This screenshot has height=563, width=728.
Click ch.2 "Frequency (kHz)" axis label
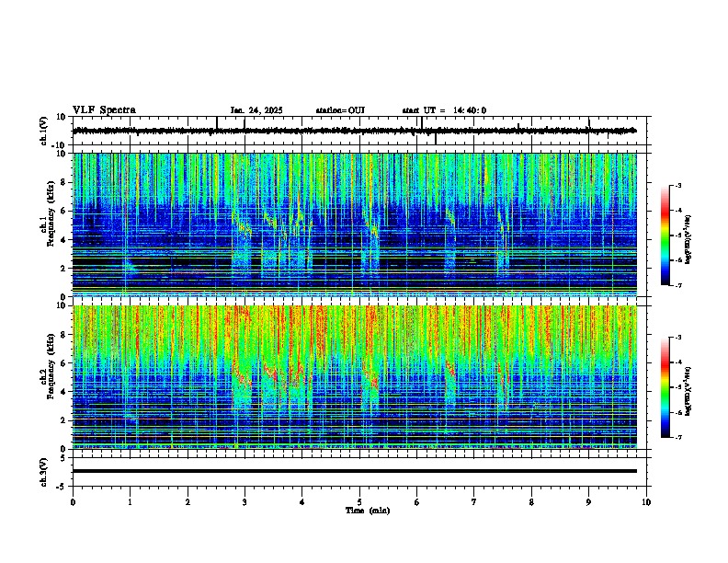[x=51, y=366]
